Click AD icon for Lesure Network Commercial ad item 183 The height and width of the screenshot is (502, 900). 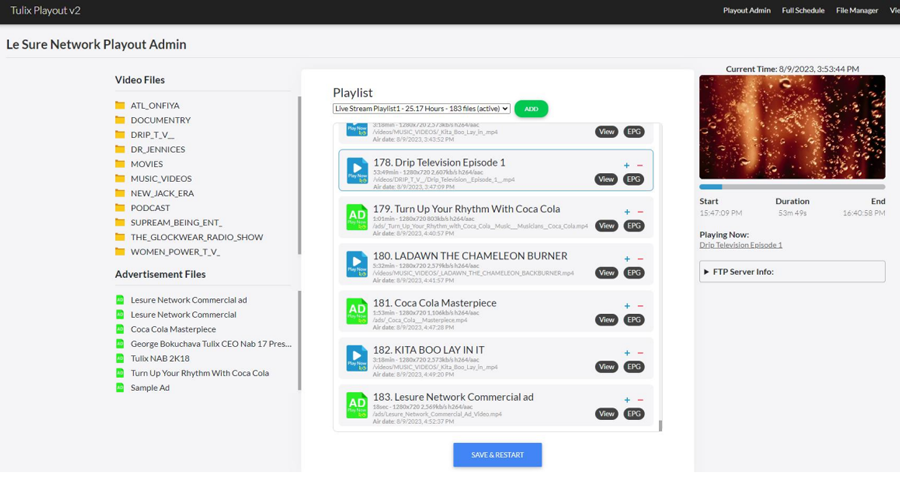[356, 405]
